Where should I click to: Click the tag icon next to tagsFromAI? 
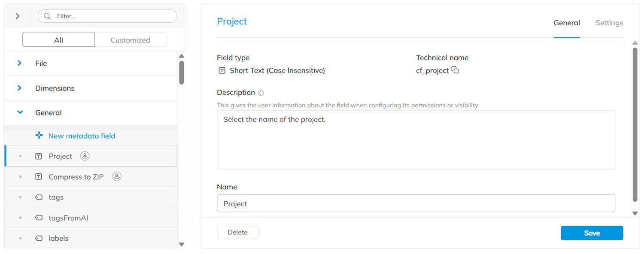click(x=38, y=218)
